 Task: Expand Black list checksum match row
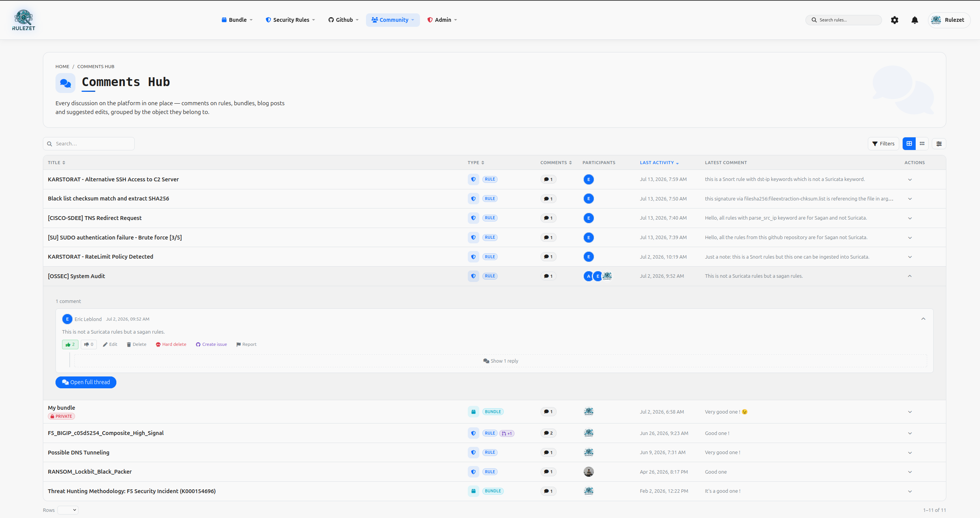coord(910,199)
